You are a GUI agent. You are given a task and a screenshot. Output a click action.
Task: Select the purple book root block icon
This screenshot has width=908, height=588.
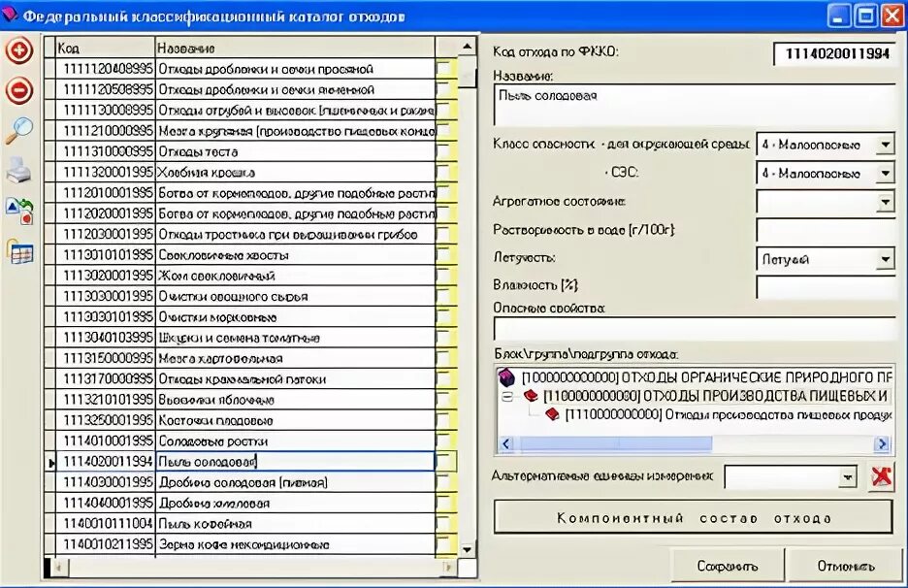pos(506,377)
